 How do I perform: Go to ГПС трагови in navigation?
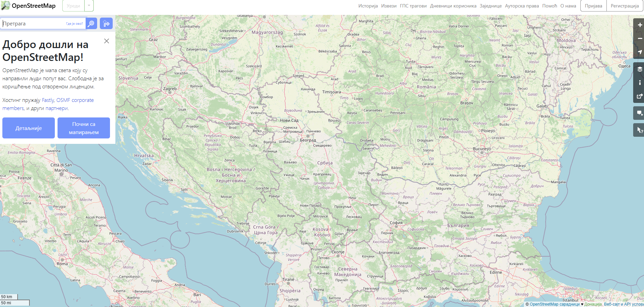coord(413,6)
